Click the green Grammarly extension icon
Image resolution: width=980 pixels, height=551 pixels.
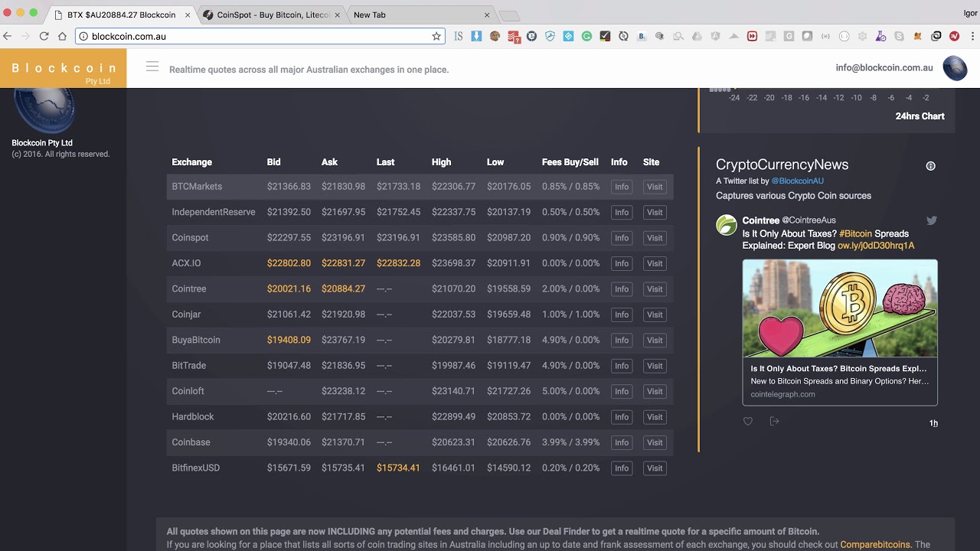(586, 36)
